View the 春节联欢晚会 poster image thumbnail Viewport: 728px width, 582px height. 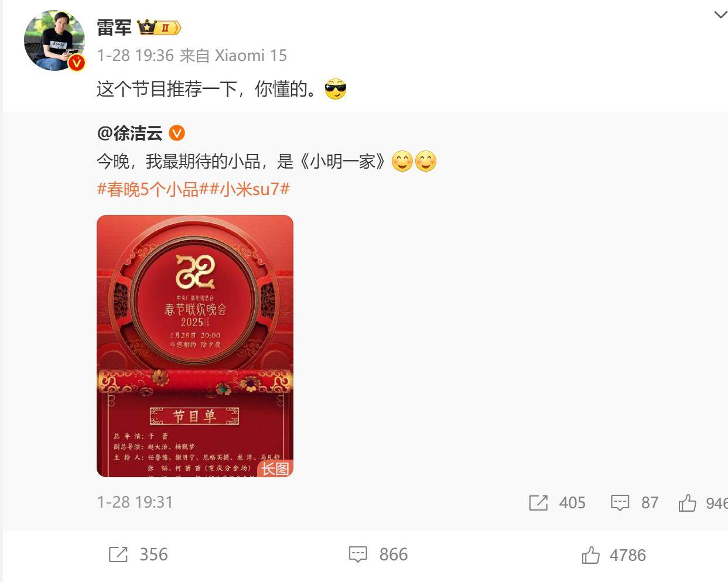[195, 346]
